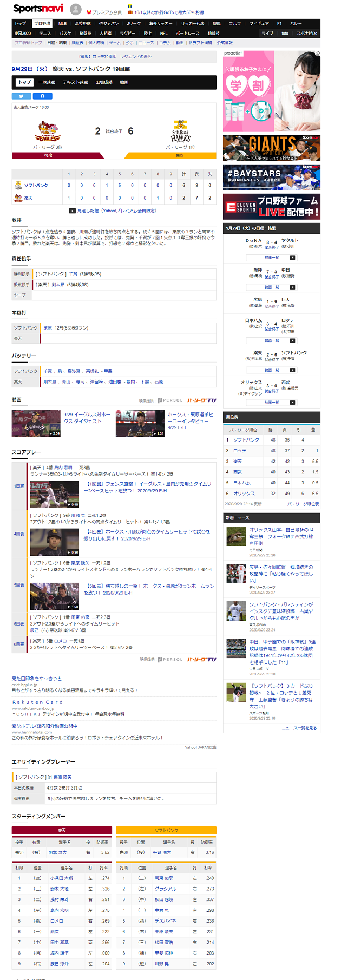341x980 pixels.
Task: Click the PERSOL logo beside 動画 header
Action: 170,400
